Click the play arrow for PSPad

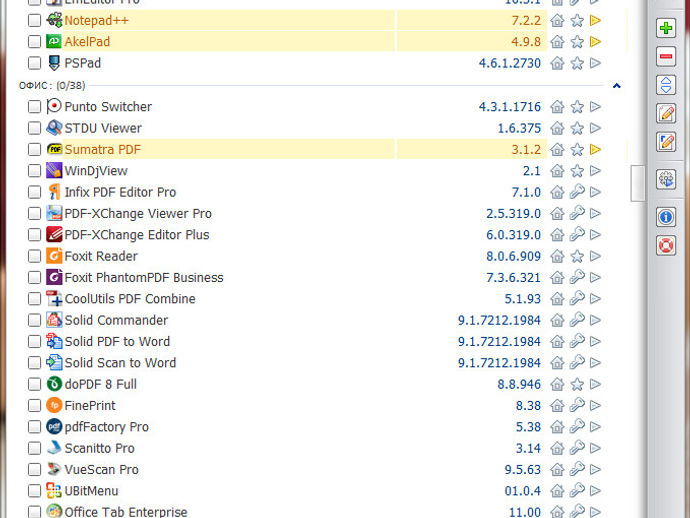tap(595, 63)
